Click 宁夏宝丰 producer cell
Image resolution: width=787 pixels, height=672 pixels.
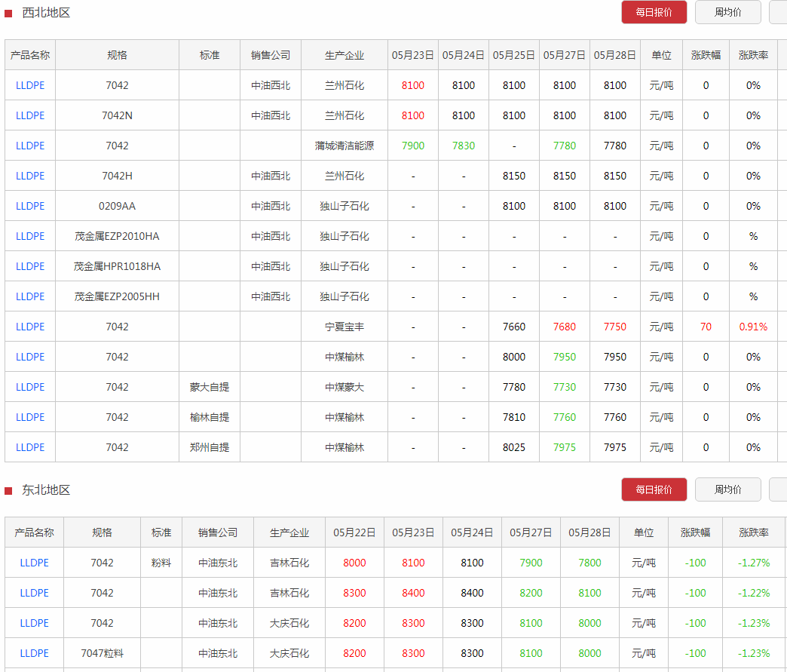click(x=345, y=327)
